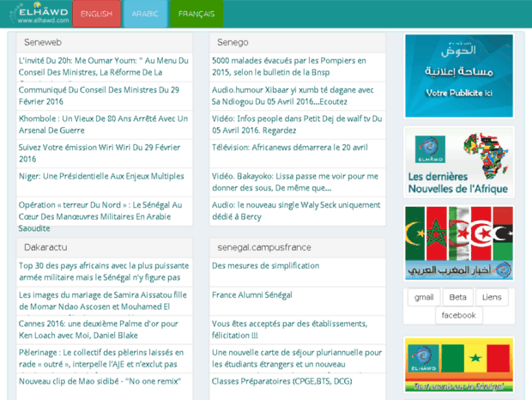This screenshot has height=400, width=532.
Task: Open 'Nouveau clip de Mao sidibé' link
Action: (105, 387)
